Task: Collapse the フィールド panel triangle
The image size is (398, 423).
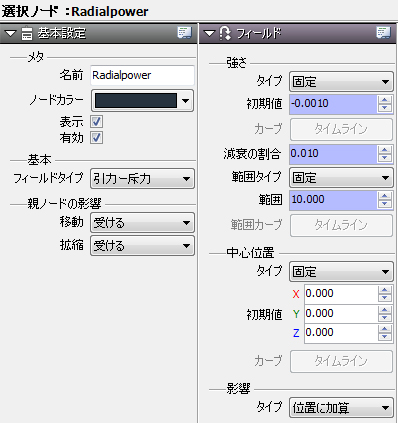Action: tap(209, 33)
